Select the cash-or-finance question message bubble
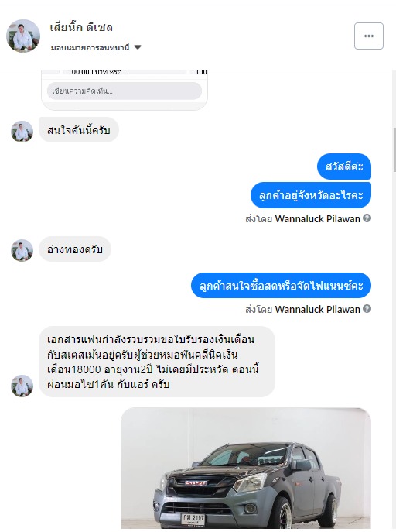Screen dimensions: 396x532 click(x=282, y=285)
